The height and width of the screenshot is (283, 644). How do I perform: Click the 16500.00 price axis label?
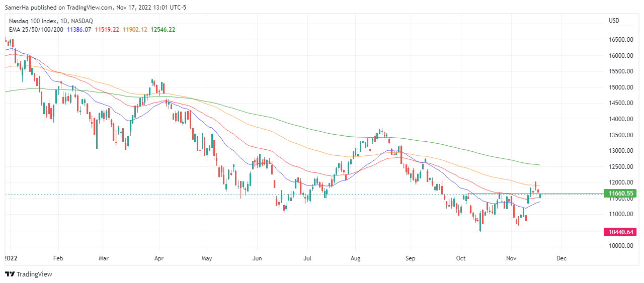620,40
